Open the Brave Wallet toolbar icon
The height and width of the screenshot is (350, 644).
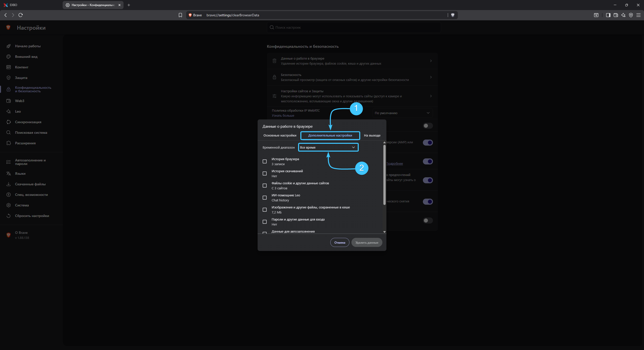[616, 15]
